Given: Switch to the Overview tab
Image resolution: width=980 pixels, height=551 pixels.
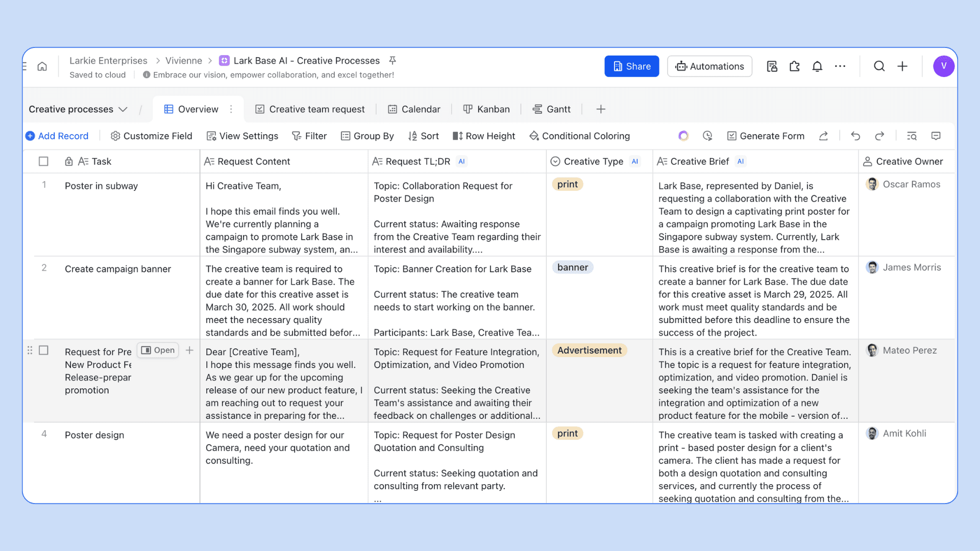Looking at the screenshot, I should pyautogui.click(x=198, y=109).
